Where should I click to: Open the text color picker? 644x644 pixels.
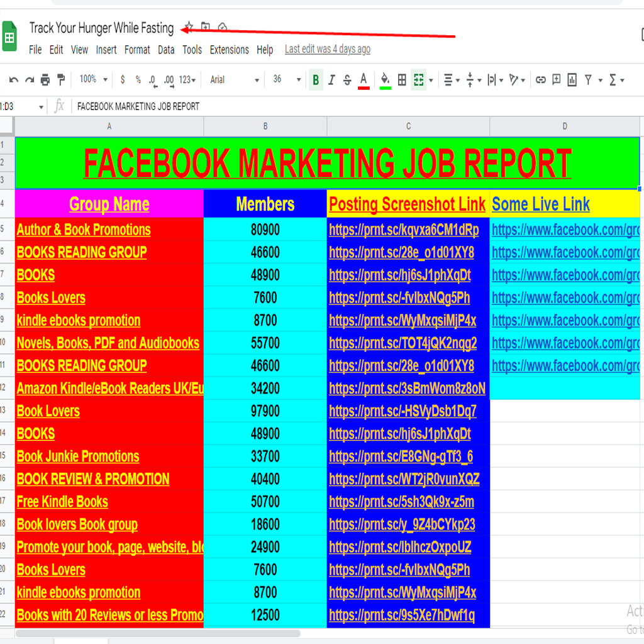pyautogui.click(x=364, y=80)
